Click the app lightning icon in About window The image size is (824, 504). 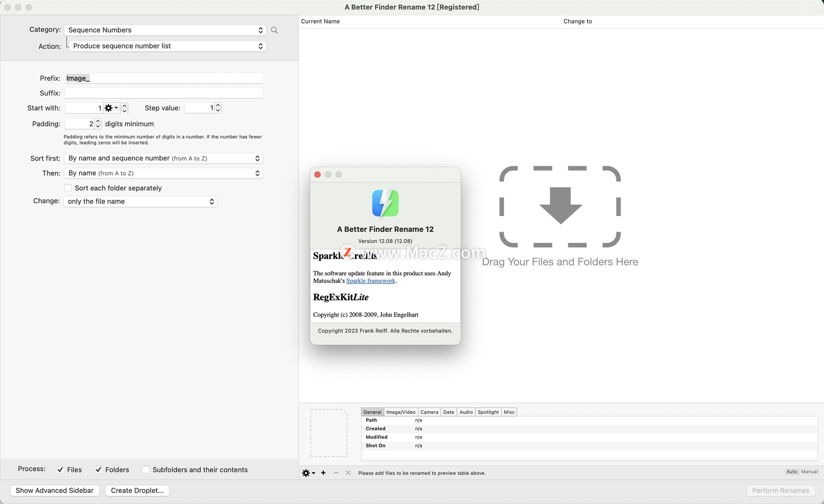click(x=385, y=203)
